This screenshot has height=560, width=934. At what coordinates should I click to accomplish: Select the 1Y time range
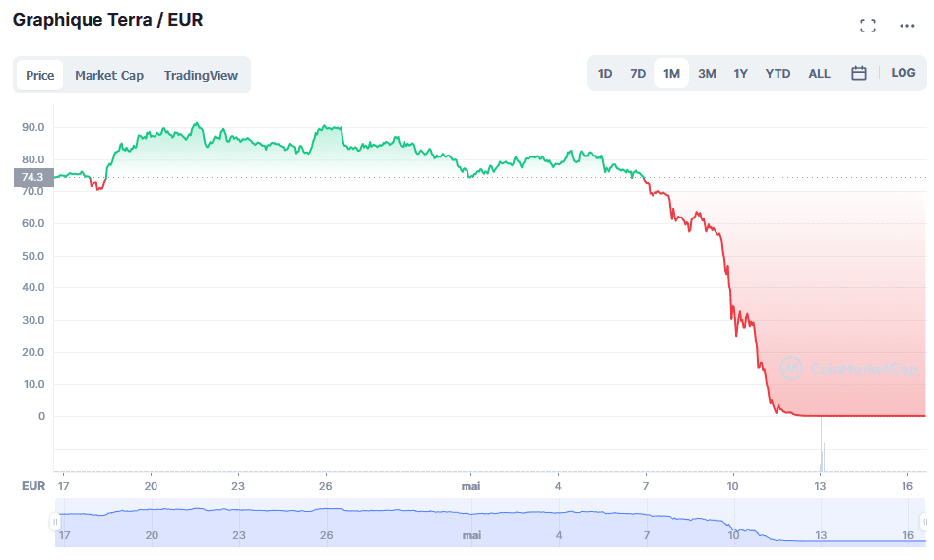point(740,73)
